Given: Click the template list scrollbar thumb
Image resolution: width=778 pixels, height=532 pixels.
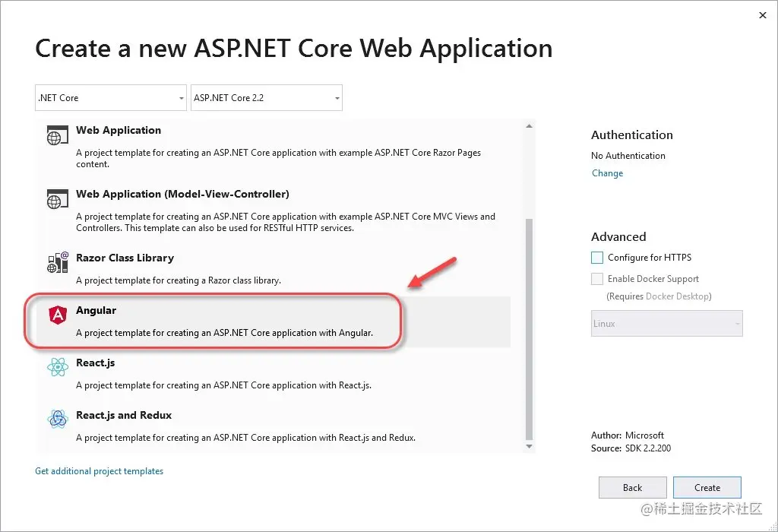Looking at the screenshot, I should click(529, 329).
